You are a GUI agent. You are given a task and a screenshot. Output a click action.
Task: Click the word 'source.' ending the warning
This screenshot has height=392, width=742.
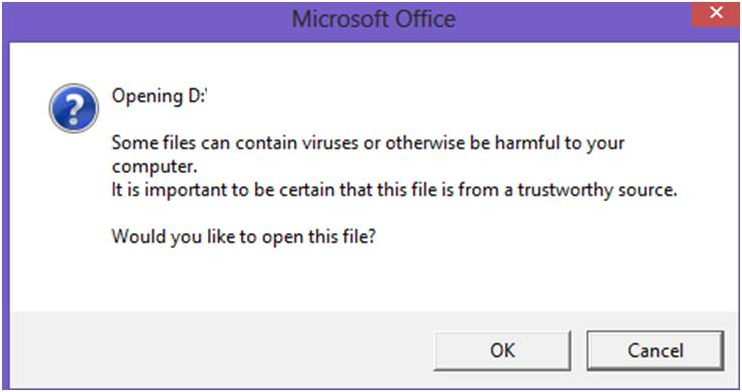tap(645, 190)
